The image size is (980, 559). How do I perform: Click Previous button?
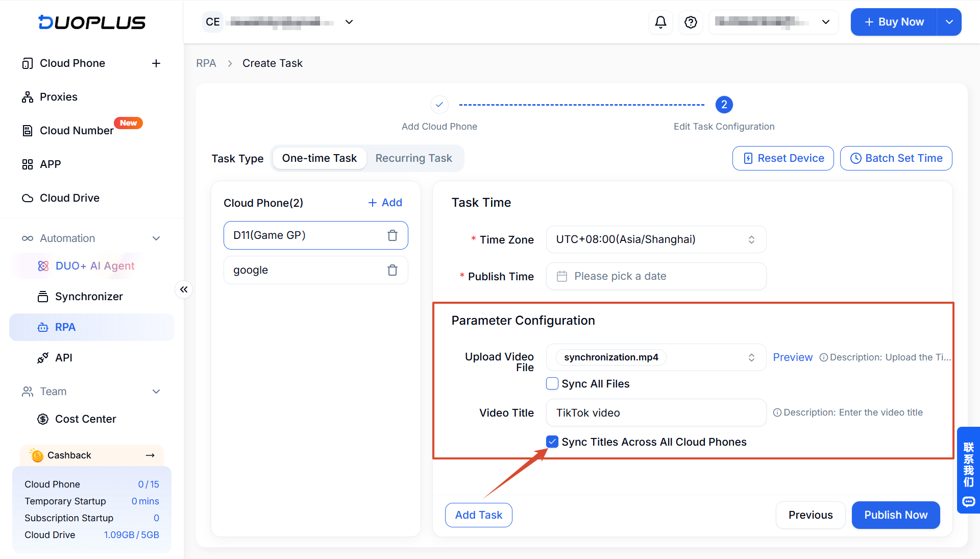tap(811, 515)
